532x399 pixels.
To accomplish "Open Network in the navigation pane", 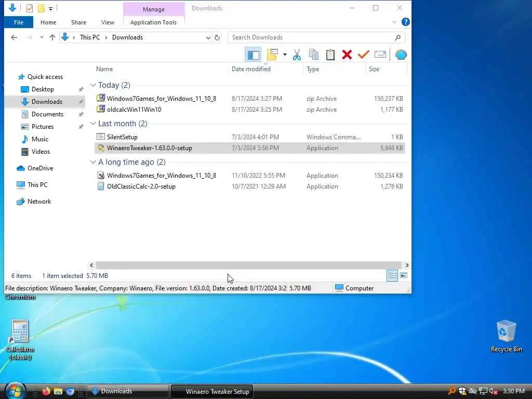I will [39, 202].
